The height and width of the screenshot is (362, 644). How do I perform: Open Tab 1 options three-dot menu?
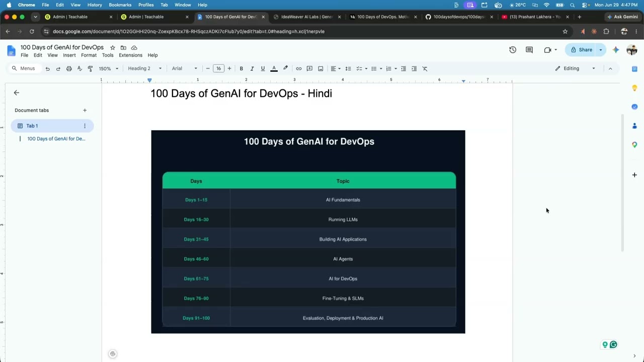85,126
